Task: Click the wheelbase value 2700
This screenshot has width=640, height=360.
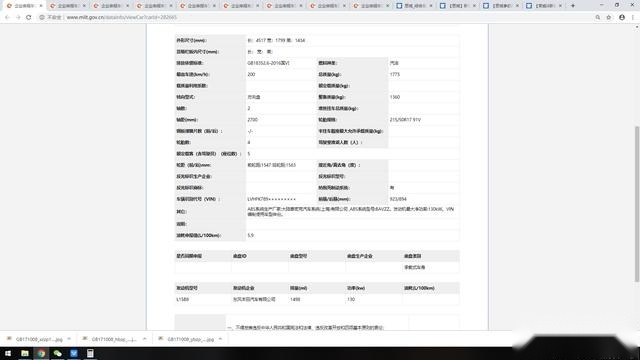Action: pos(252,120)
